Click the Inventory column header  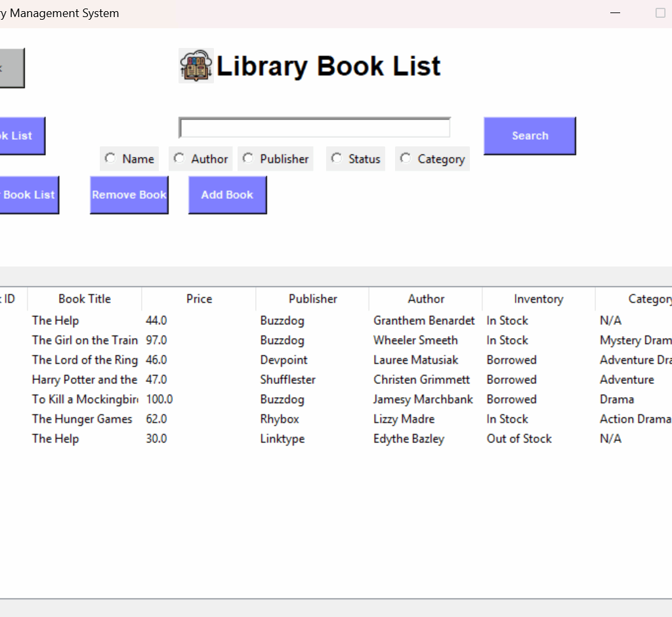click(x=538, y=299)
